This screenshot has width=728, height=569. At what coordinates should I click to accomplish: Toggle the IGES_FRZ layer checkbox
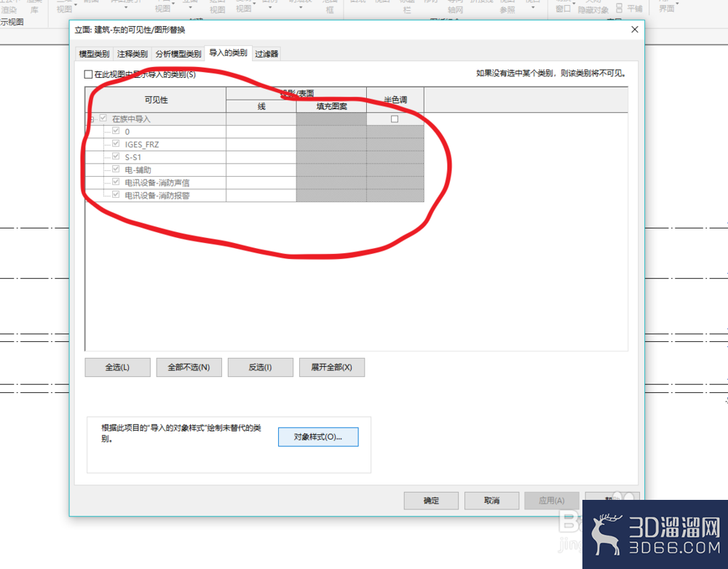(116, 144)
